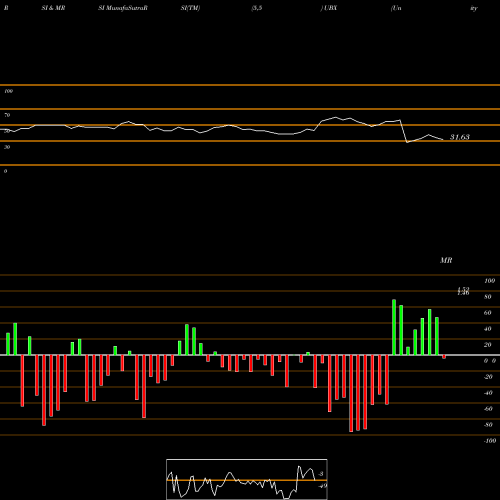This screenshot has height=500, width=500.
Task: Click the mini chart value '-3'
Action: coord(321,474)
